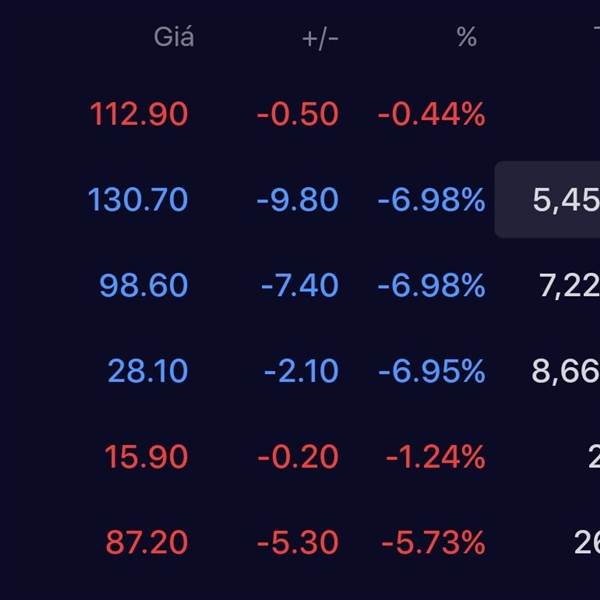Click the -7.40 change value
This screenshot has height=600, width=600.
point(299,286)
